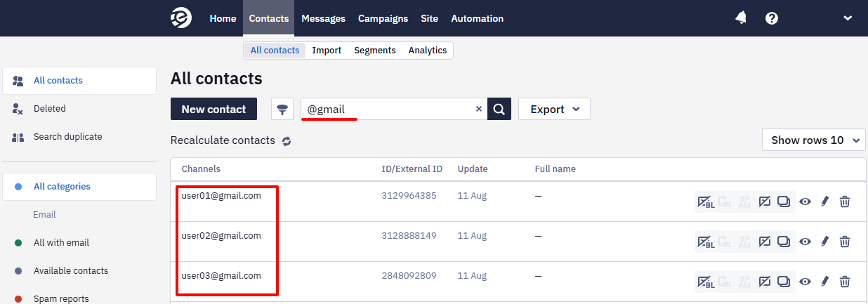Unsubscribe email icon for user02@gmail.com
This screenshot has height=304, width=868.
click(x=765, y=242)
